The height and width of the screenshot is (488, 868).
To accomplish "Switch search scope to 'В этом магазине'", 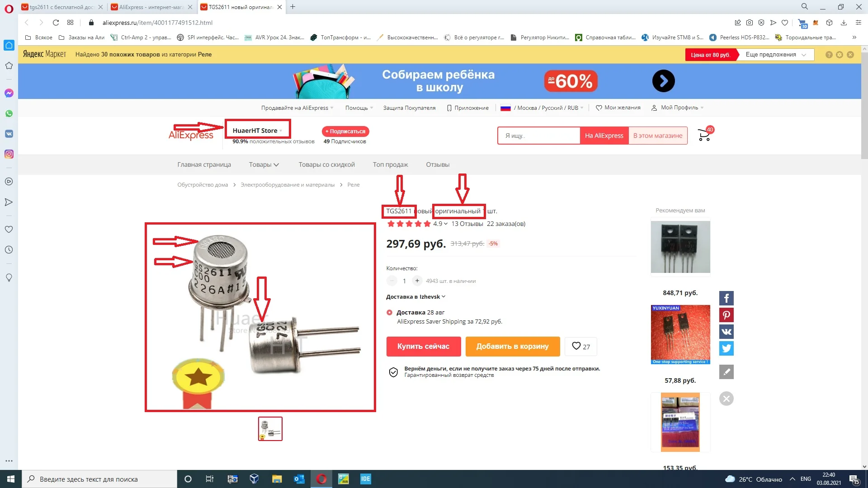I will [657, 136].
